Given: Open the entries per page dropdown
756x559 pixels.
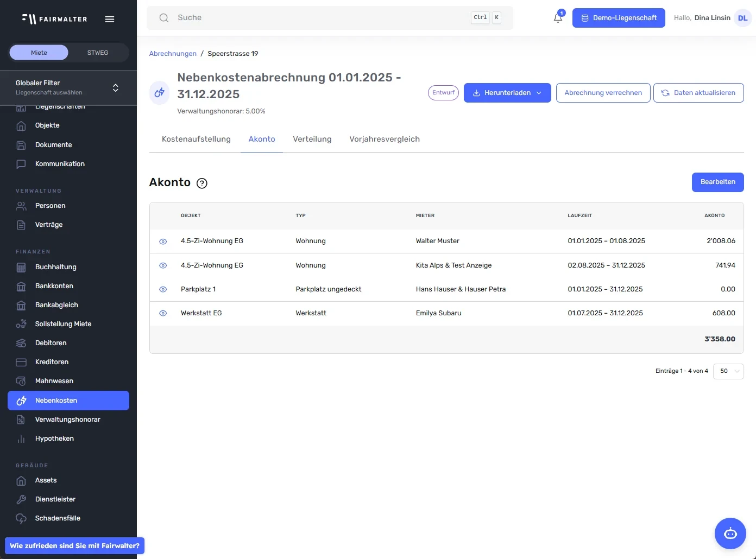Looking at the screenshot, I should point(728,371).
